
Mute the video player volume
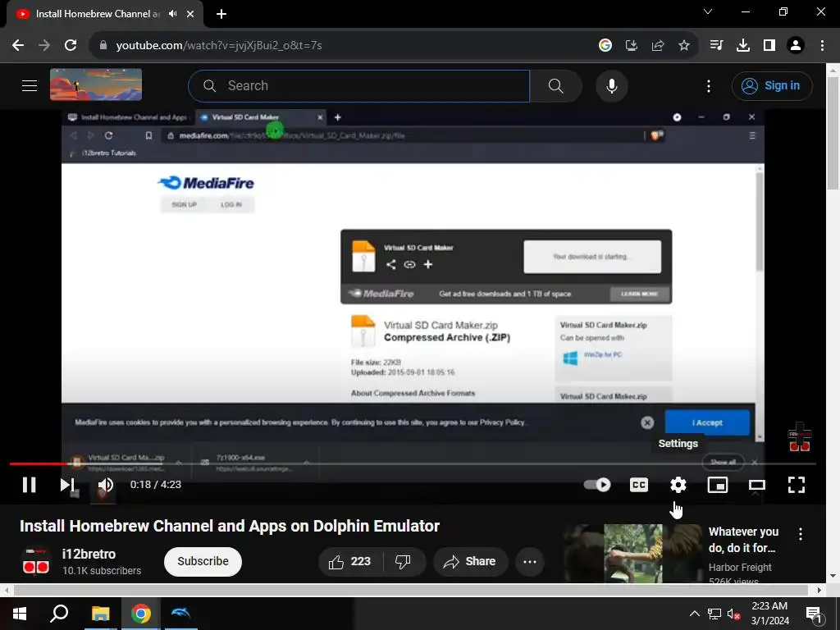coord(106,485)
